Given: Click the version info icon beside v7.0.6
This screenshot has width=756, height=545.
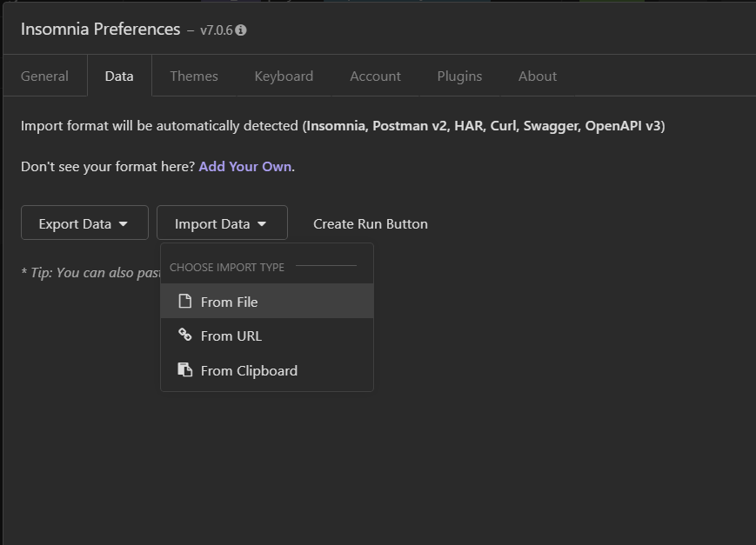Looking at the screenshot, I should coord(241,30).
